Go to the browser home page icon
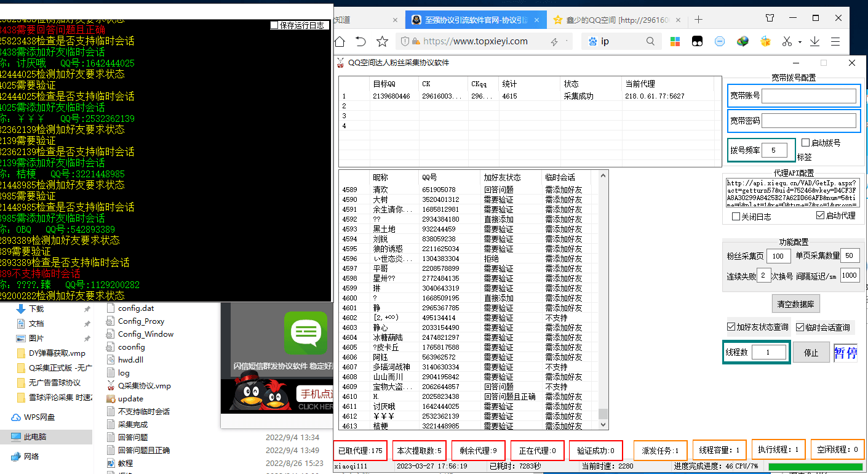Image resolution: width=868 pixels, height=474 pixels. [340, 42]
